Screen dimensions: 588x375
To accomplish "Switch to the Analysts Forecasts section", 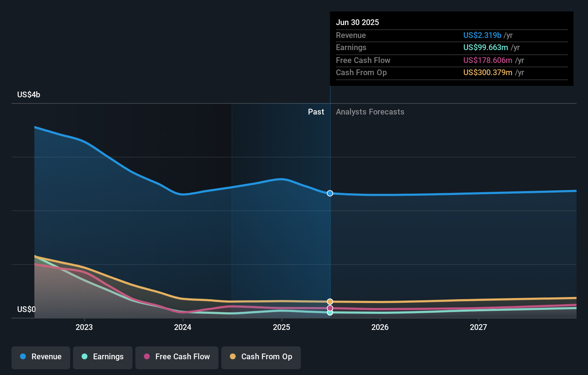I will 370,112.
